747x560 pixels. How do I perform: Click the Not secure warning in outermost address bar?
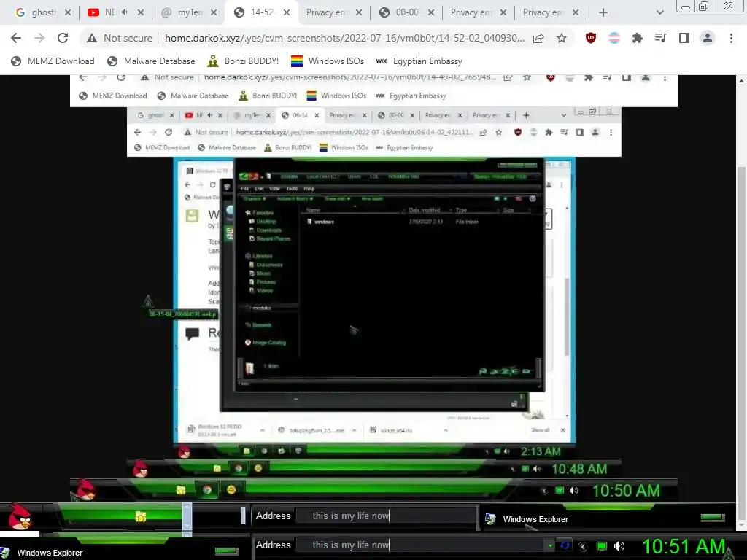(x=119, y=38)
